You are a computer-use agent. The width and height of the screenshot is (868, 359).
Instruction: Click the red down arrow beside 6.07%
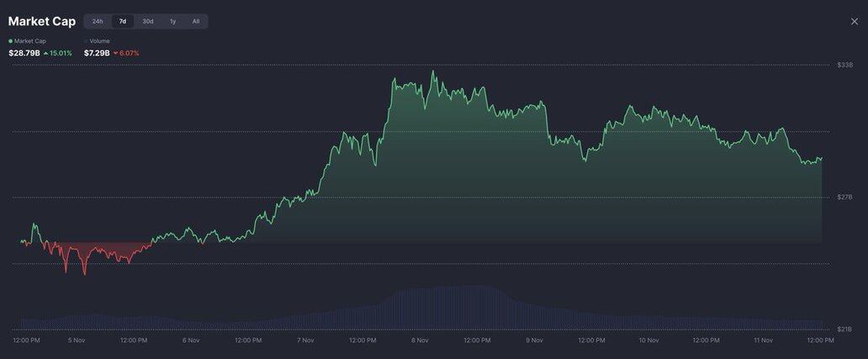(115, 53)
